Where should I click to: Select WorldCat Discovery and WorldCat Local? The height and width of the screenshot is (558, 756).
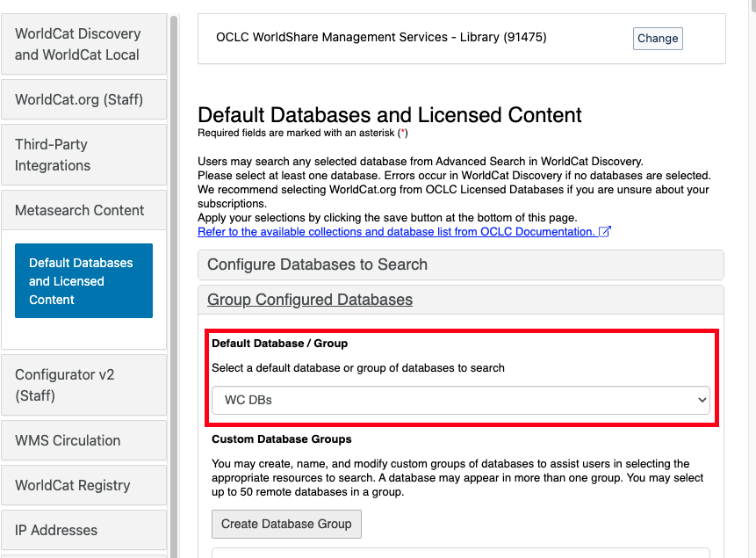(83, 44)
